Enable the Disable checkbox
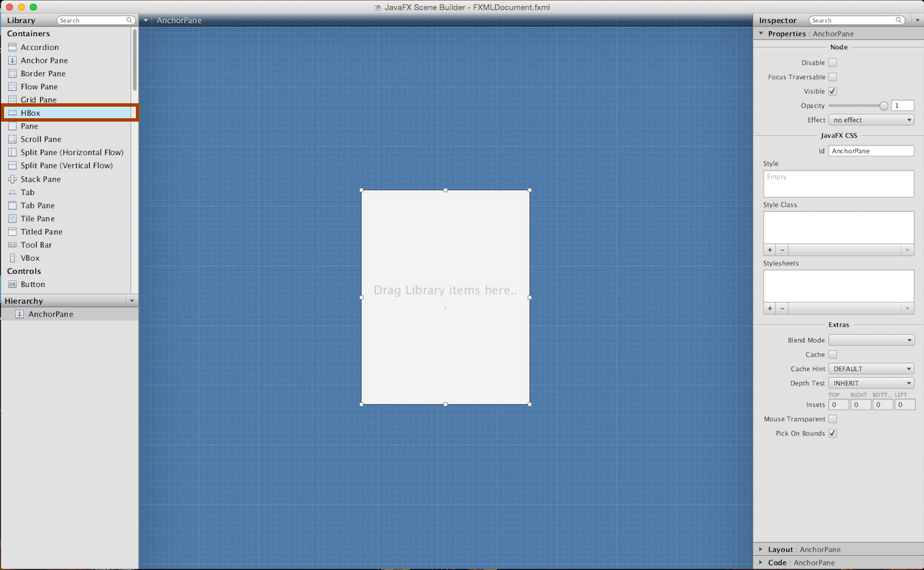The height and width of the screenshot is (570, 924). 832,63
